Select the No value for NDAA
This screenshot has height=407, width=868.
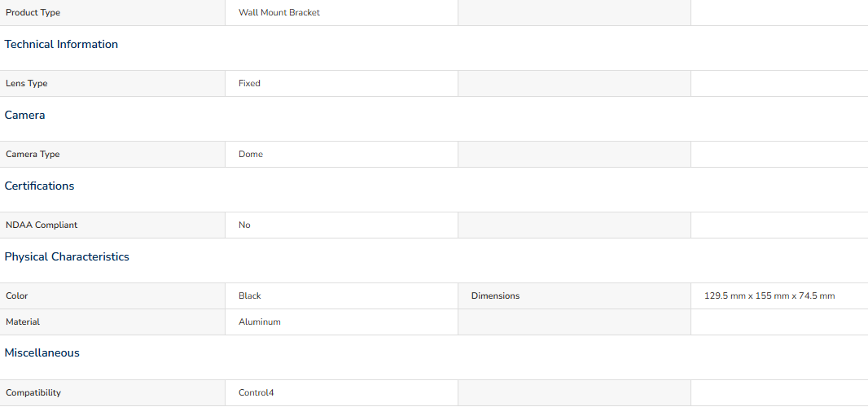pyautogui.click(x=244, y=225)
